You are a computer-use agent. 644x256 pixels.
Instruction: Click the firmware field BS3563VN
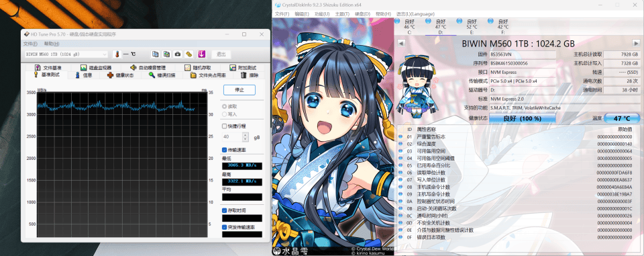[x=523, y=54]
